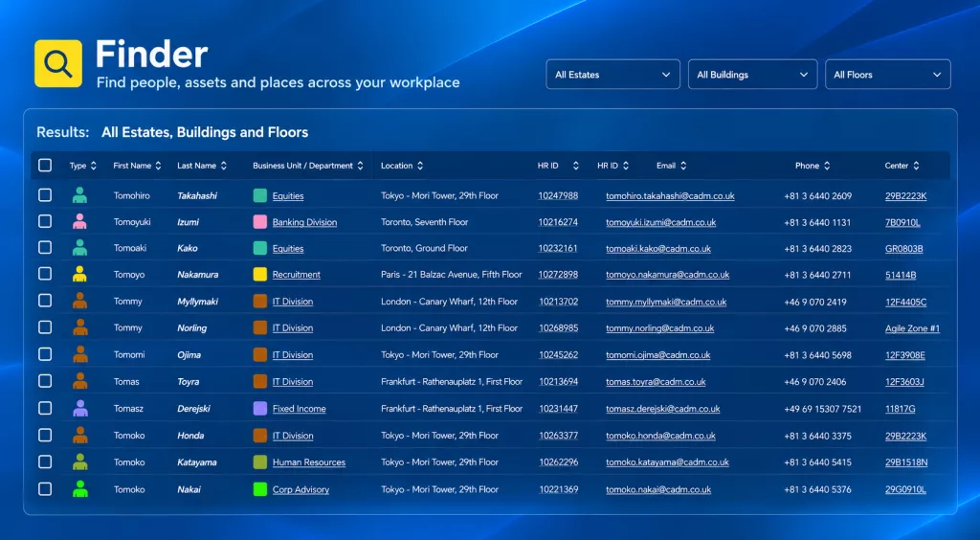Click person icon in Norling row
980x540 pixels.
pos(79,327)
